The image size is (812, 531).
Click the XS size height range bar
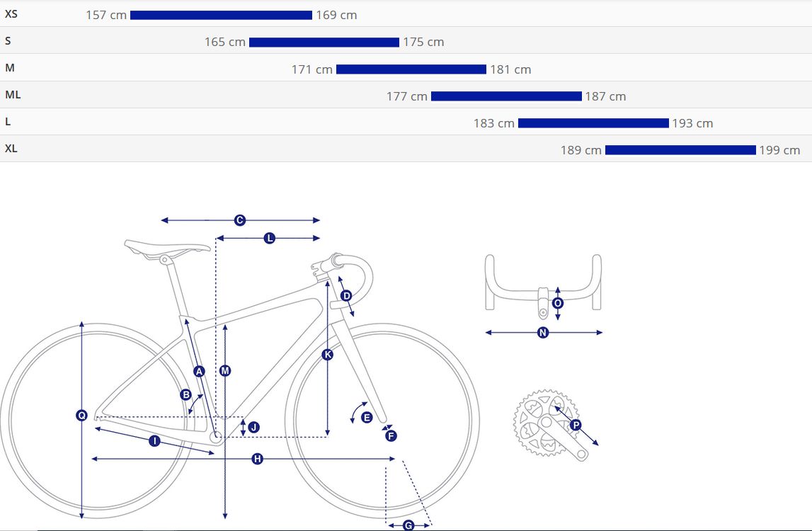[221, 15]
